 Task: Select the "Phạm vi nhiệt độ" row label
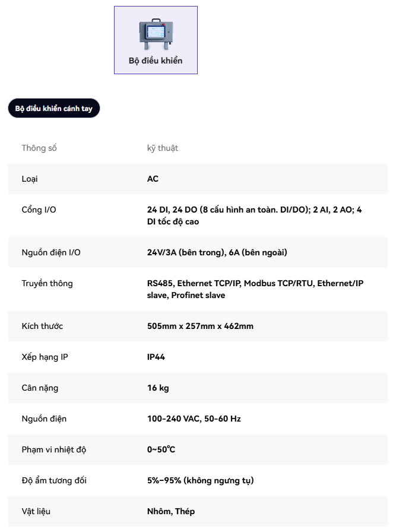53,449
